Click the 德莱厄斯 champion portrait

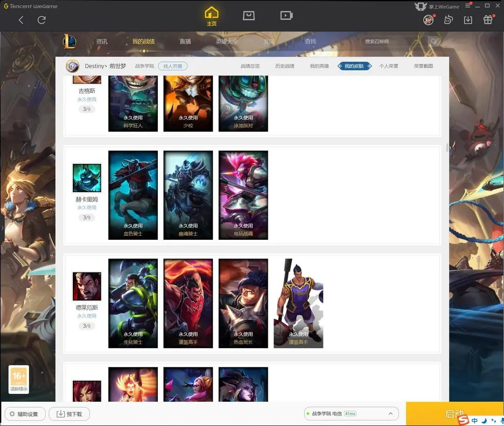click(x=87, y=286)
